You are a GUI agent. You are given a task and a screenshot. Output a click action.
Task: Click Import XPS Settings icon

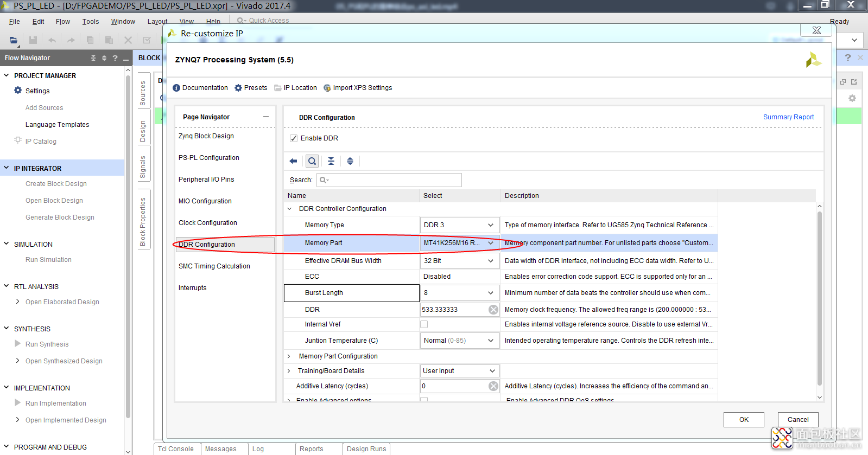click(x=327, y=88)
